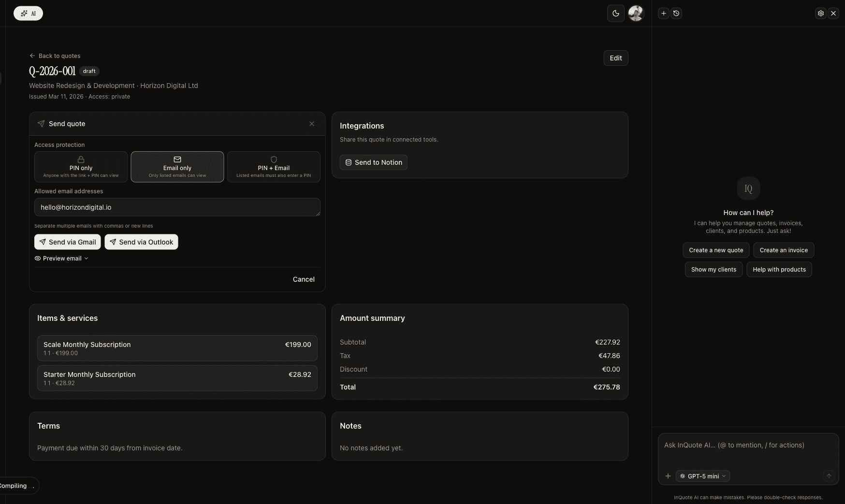Switch theme with the moon icon
This screenshot has height=504, width=845.
click(615, 14)
